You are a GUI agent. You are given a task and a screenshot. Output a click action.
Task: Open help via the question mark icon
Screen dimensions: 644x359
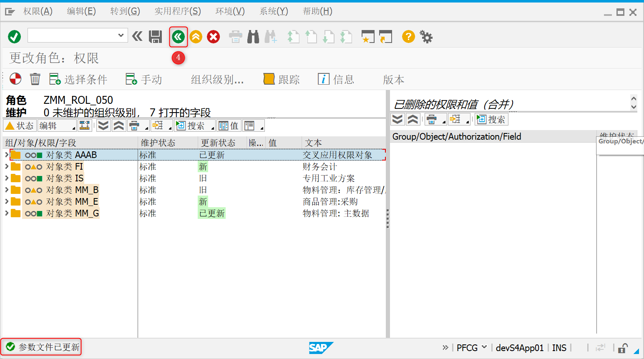408,36
